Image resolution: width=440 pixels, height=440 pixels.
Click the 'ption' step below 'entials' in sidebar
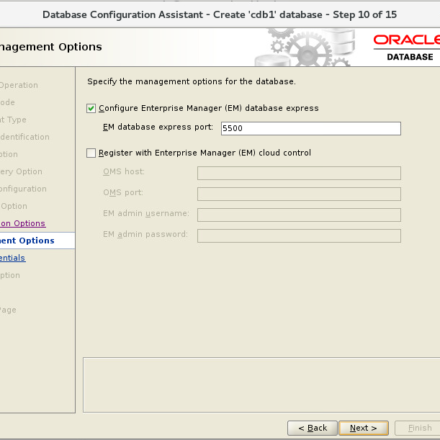pos(10,275)
